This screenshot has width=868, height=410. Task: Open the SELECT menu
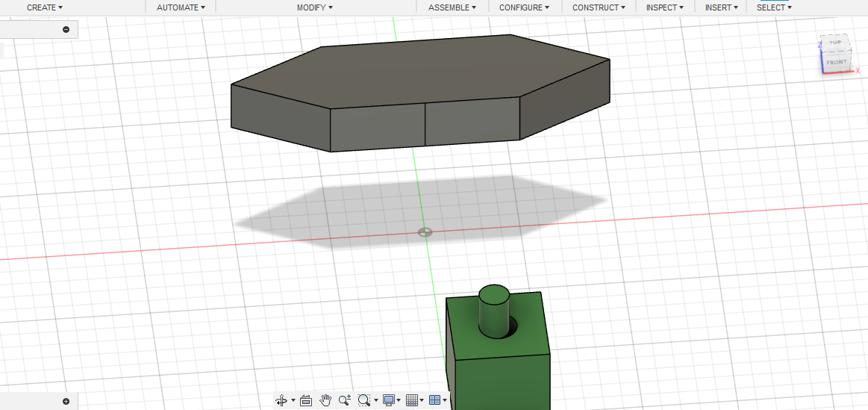(774, 7)
